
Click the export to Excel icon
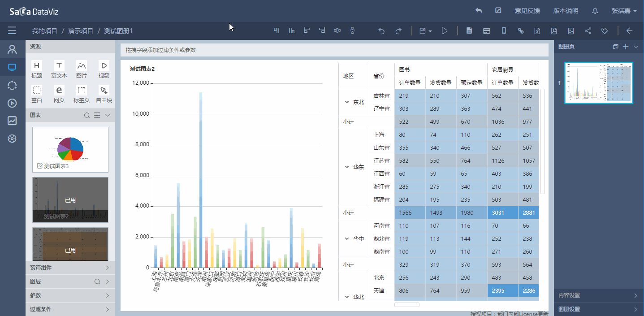pyautogui.click(x=537, y=31)
